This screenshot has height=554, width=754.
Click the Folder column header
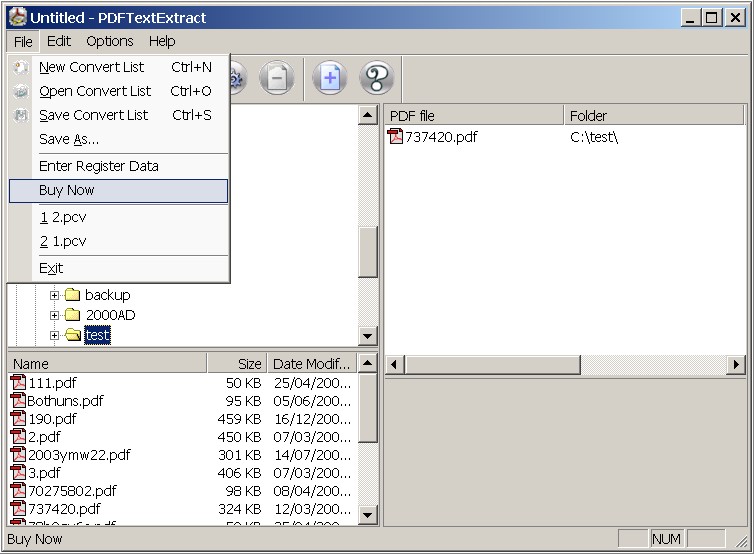pos(654,115)
